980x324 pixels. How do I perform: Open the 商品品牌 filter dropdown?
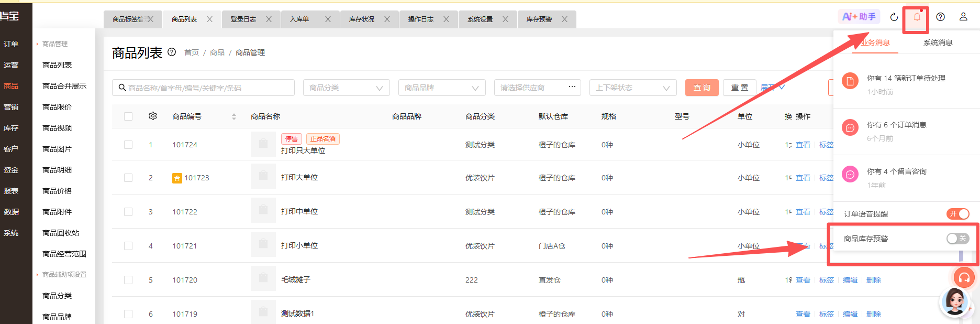[442, 88]
